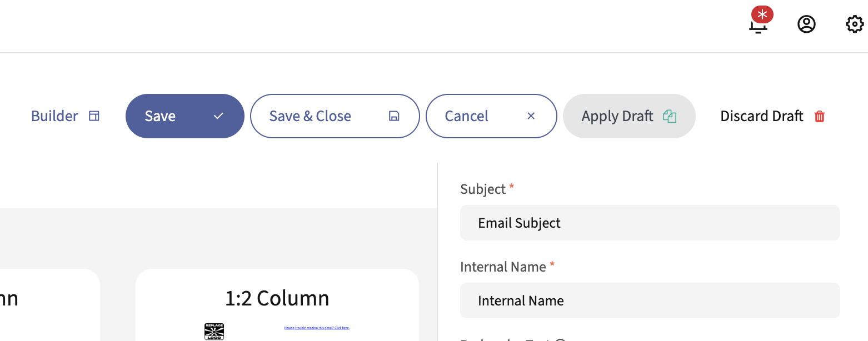The width and height of the screenshot is (868, 341).
Task: Focus the Internal Name input field
Action: pos(650,300)
